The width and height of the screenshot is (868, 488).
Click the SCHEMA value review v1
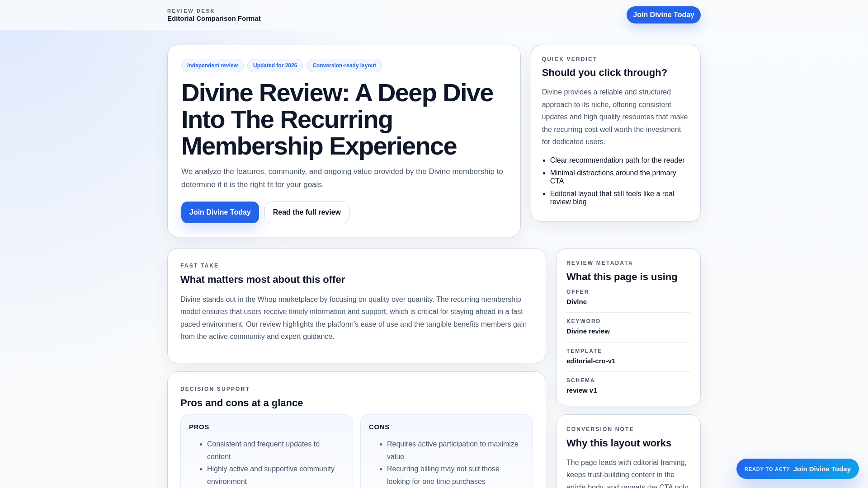(x=581, y=390)
